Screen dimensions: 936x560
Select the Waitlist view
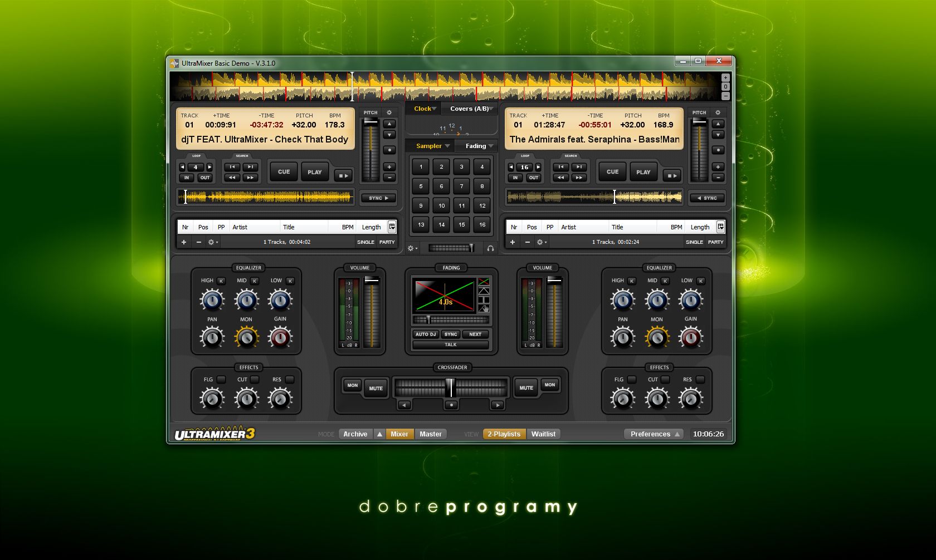click(x=543, y=434)
